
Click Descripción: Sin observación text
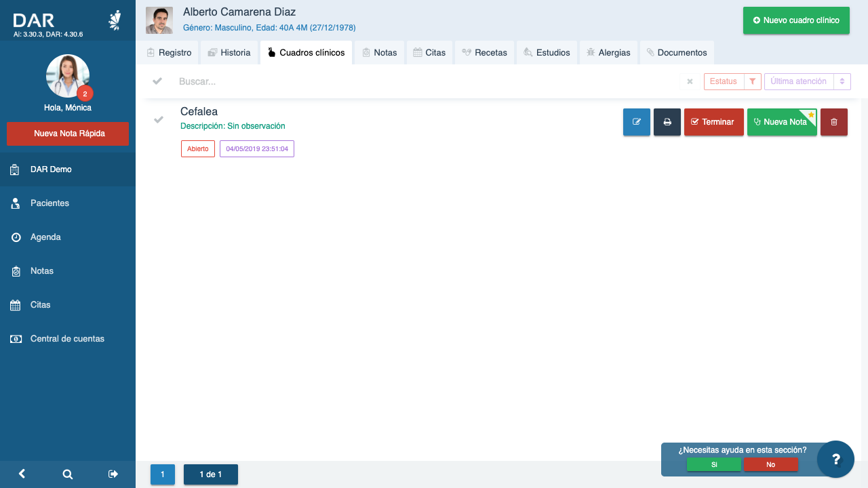click(x=233, y=126)
